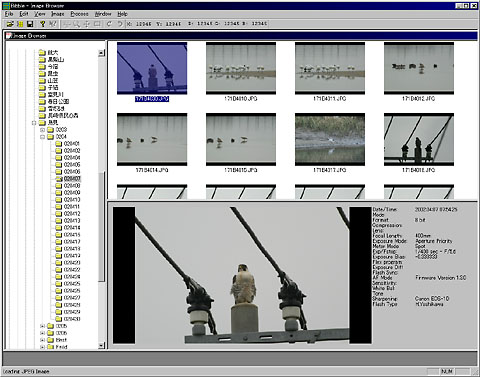Collapse the parent folder above 0203
Image resolution: width=480 pixels, height=377 pixels.
34,123
